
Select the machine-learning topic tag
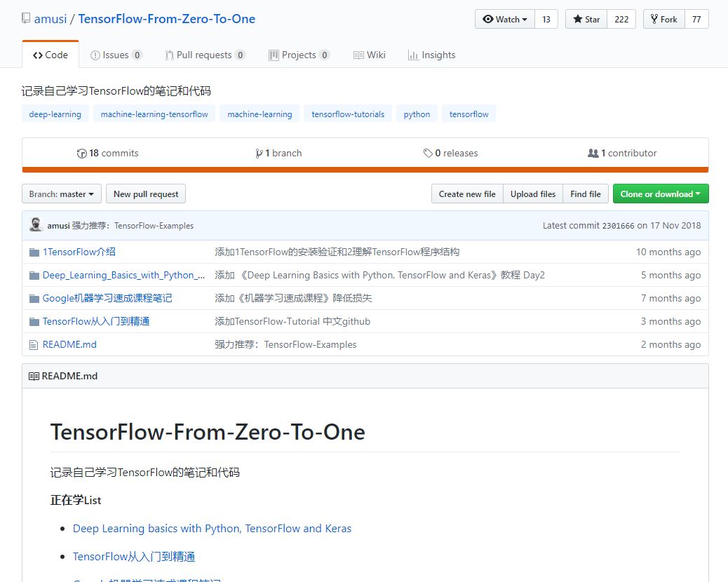click(260, 114)
